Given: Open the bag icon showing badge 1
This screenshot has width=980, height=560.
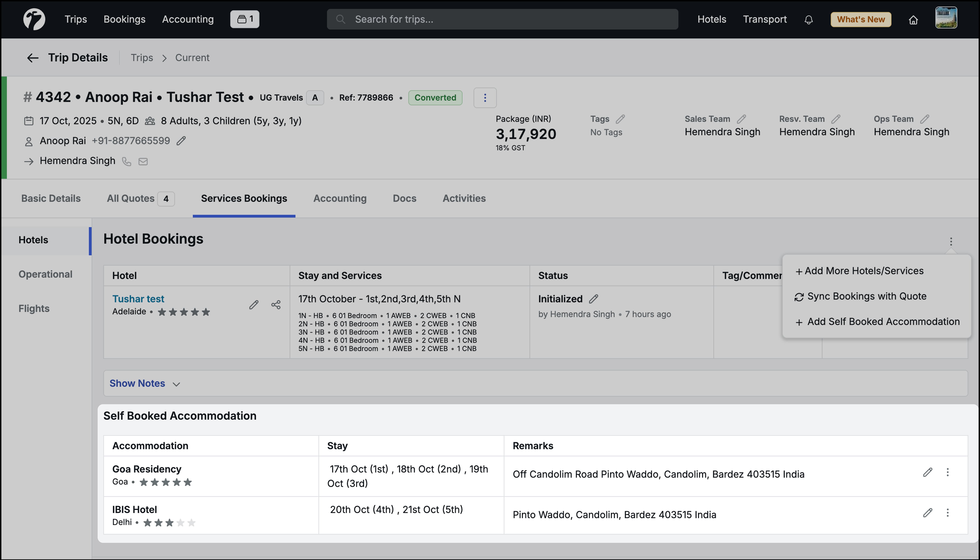Looking at the screenshot, I should click(245, 19).
